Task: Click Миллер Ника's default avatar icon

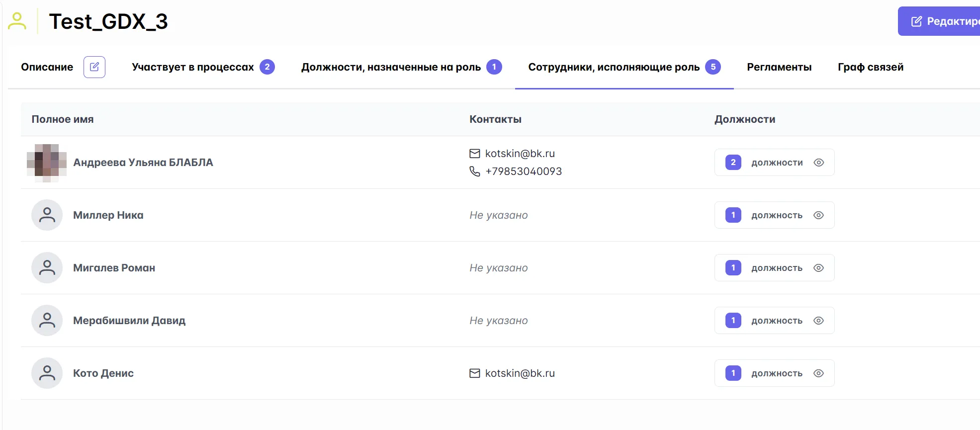Action: tap(47, 215)
